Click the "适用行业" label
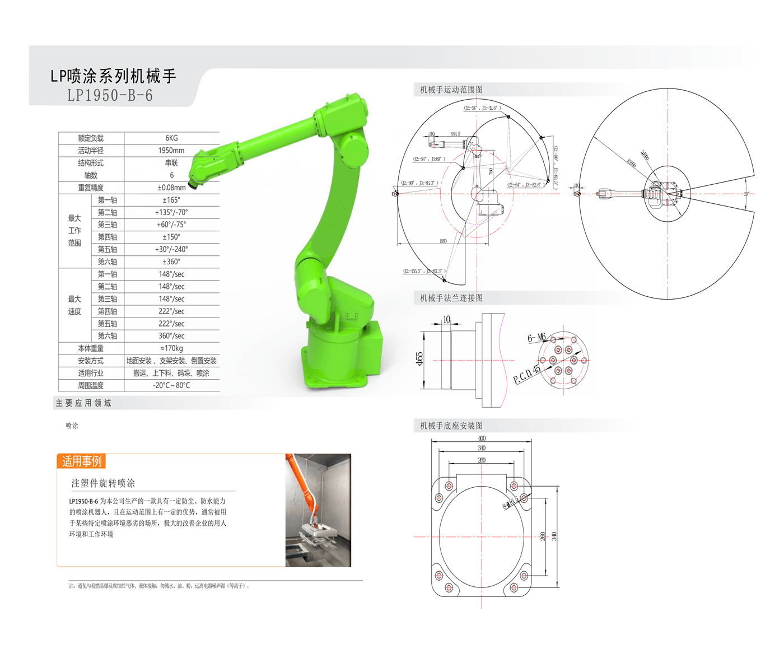The image size is (784, 672). tap(91, 373)
